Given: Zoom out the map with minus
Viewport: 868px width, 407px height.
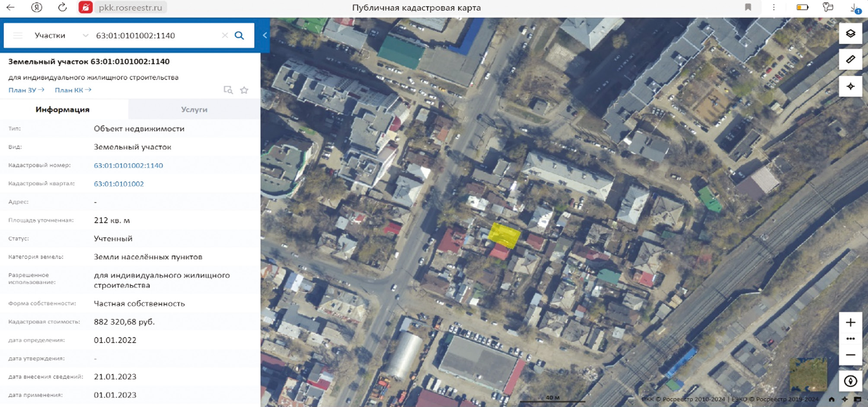Looking at the screenshot, I should click(850, 355).
